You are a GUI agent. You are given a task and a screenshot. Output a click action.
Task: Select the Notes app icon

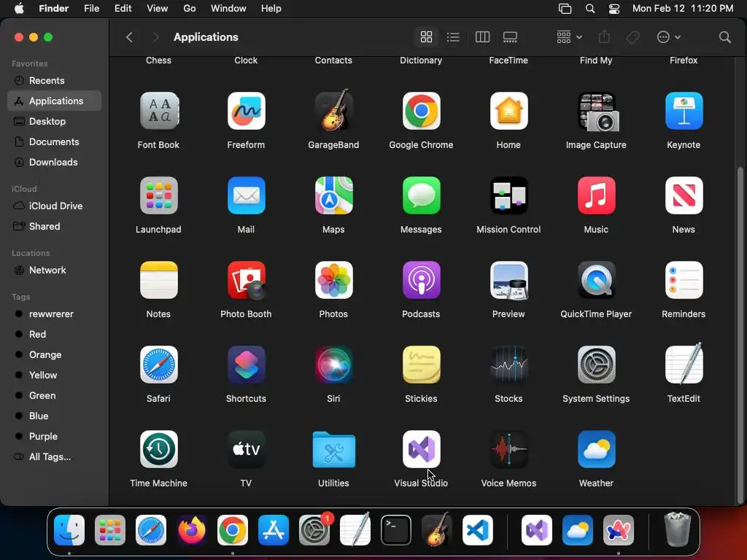click(159, 280)
